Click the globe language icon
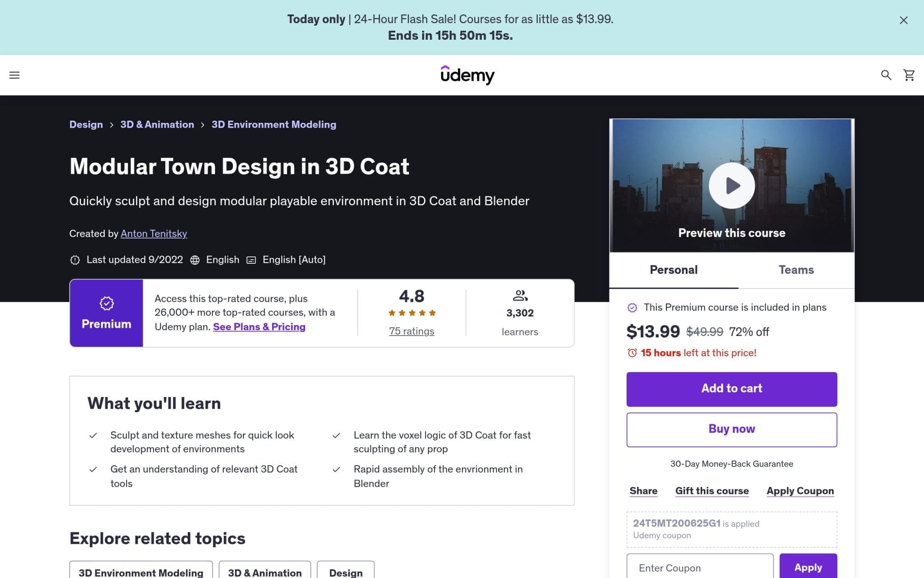The height and width of the screenshot is (578, 924). [x=195, y=260]
